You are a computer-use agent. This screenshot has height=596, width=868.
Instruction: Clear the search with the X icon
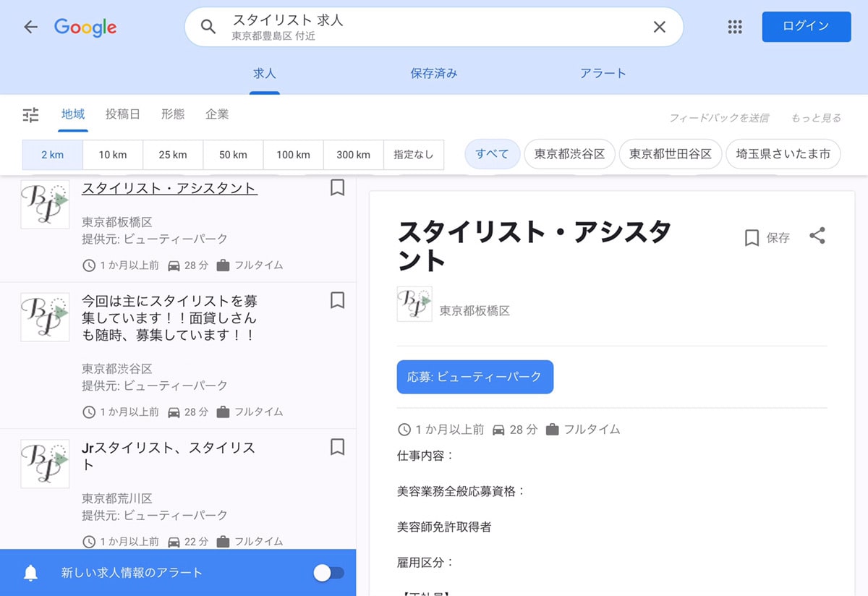(x=659, y=27)
